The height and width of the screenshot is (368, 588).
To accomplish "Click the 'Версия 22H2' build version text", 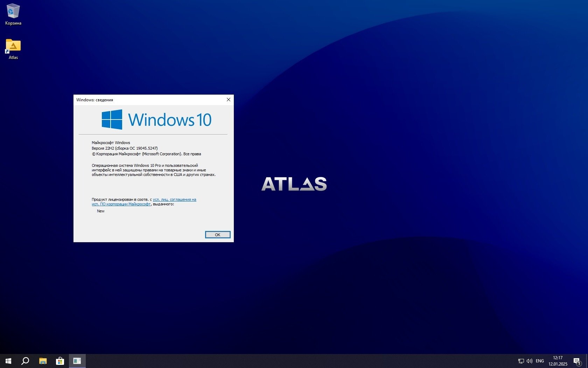I will click(125, 148).
